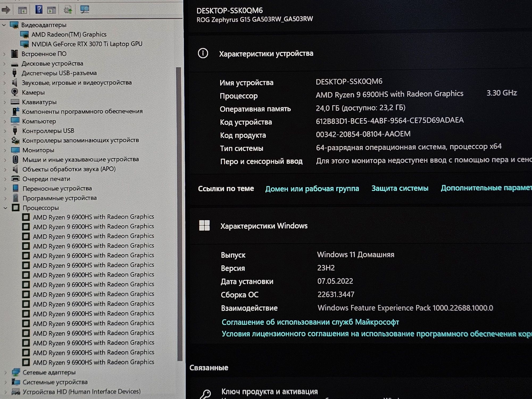Collapse the Видеоадаптеры tree node
The image size is (532, 399).
[4, 25]
